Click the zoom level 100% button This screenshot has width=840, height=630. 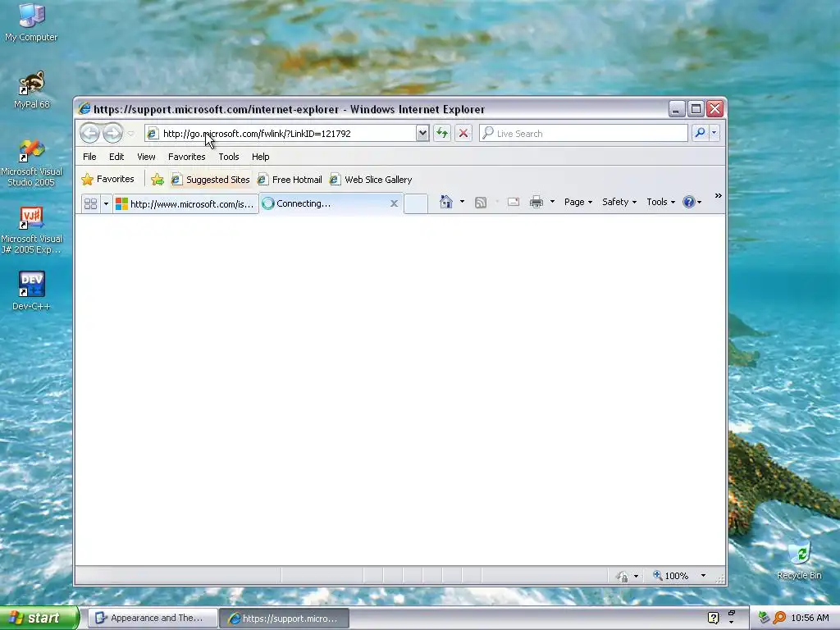pos(671,576)
